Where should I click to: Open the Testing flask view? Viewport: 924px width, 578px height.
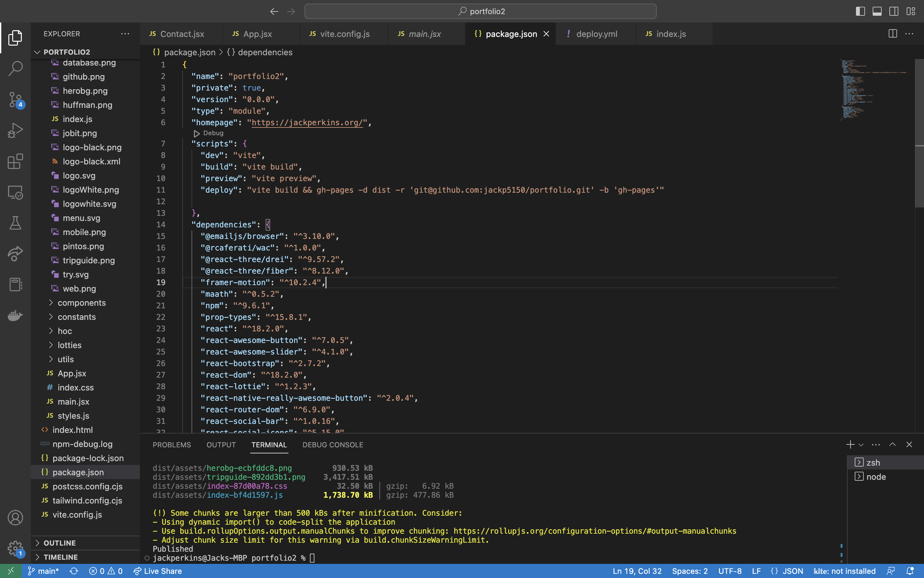point(15,223)
